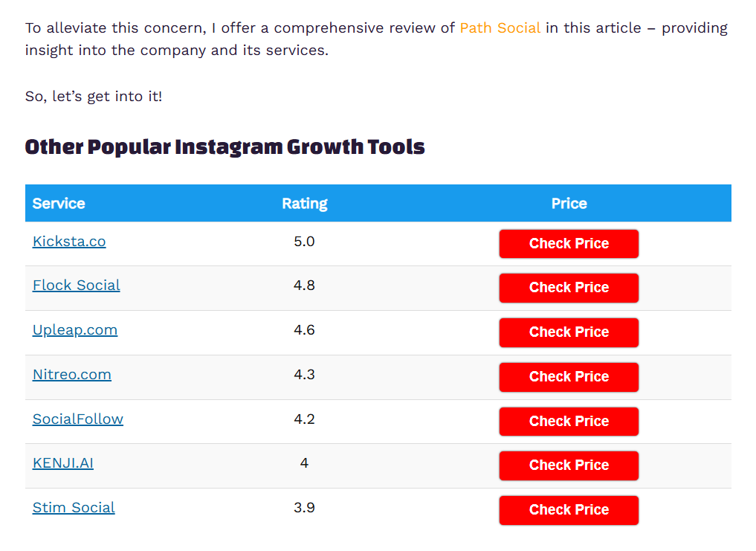Open the Flock Social link
Screen dimensions: 756x551
tap(76, 286)
